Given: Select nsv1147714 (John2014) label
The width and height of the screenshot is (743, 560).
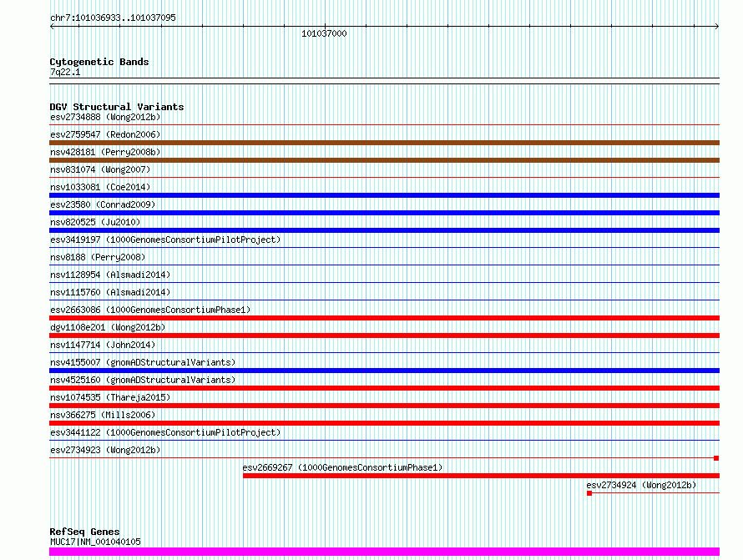Looking at the screenshot, I should pos(103,345).
